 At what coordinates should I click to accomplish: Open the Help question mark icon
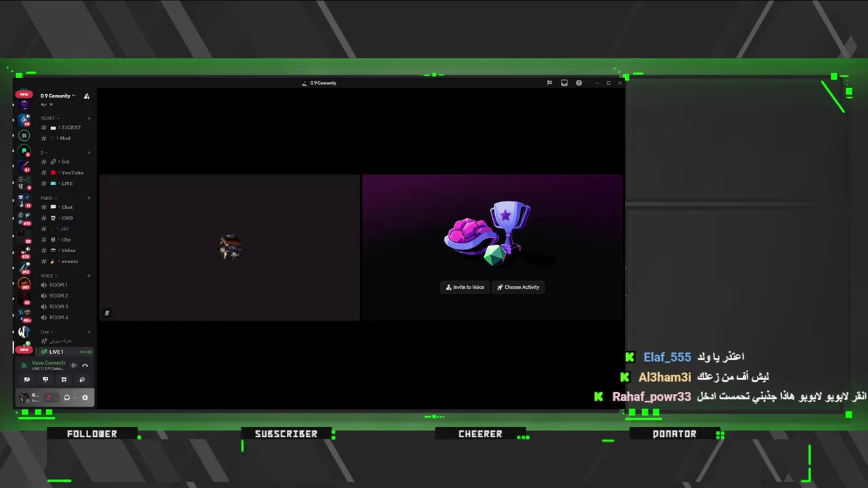click(579, 83)
